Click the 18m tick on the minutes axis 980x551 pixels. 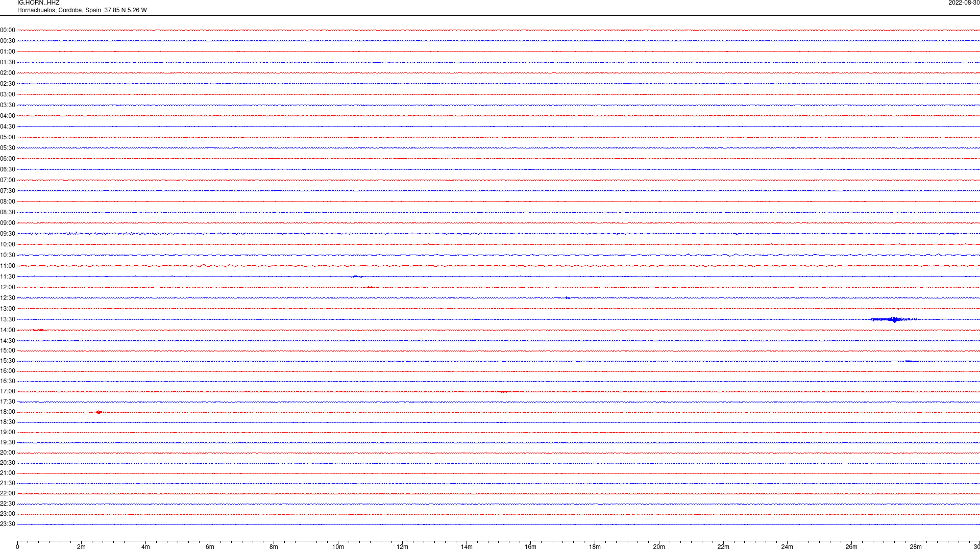(595, 547)
